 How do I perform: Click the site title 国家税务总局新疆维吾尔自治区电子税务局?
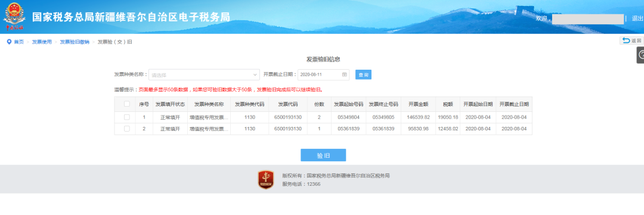point(131,17)
